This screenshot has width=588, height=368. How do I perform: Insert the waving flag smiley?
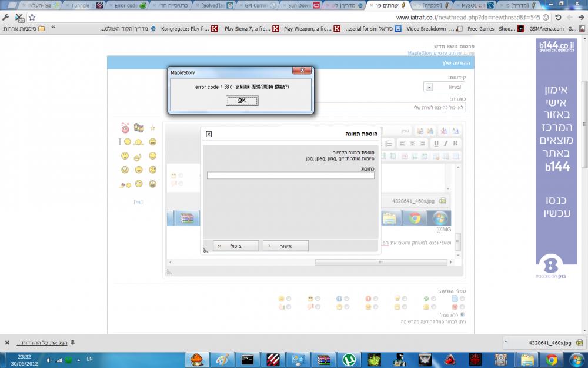[x=139, y=128]
